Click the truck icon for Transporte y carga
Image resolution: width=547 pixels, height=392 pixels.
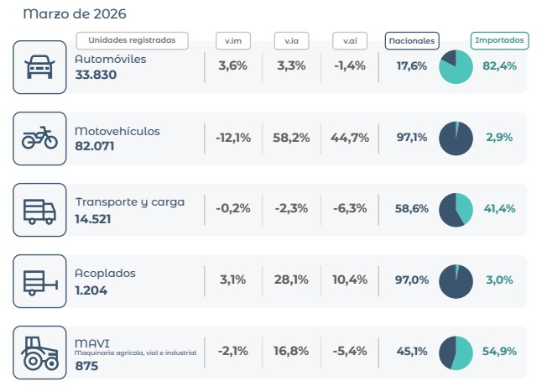(x=39, y=209)
